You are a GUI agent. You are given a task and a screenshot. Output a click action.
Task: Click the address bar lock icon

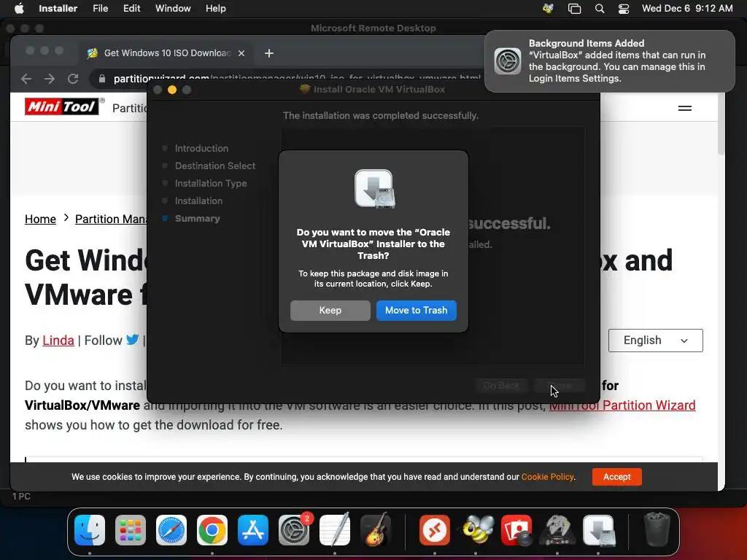102,79
